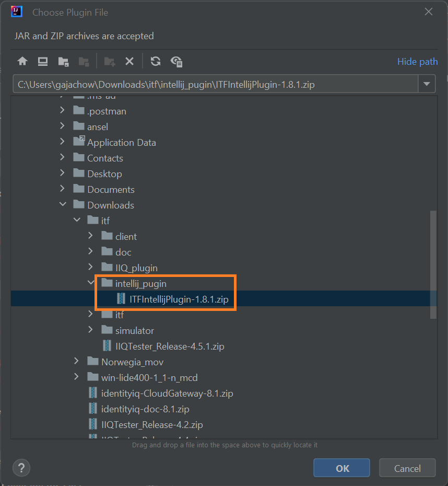
Task: Select IIQTester_Release-4.2.zip file name
Action: click(x=152, y=425)
